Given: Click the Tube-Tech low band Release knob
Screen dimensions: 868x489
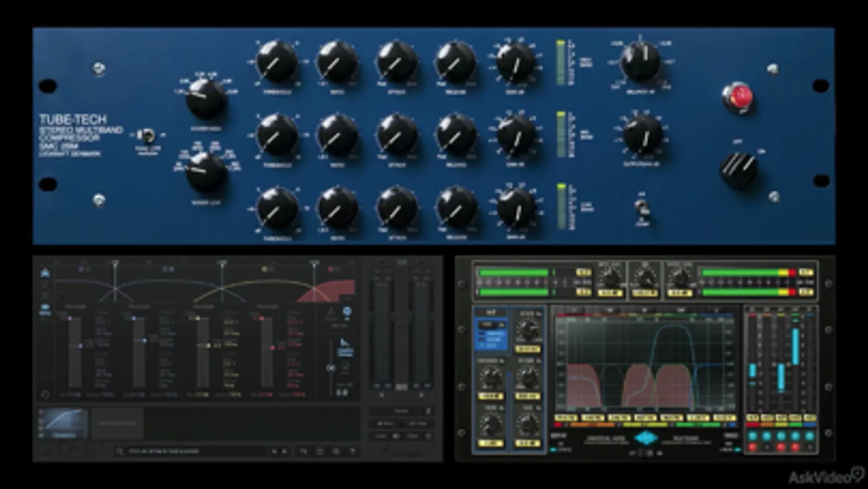Looking at the screenshot, I should pos(457,208).
